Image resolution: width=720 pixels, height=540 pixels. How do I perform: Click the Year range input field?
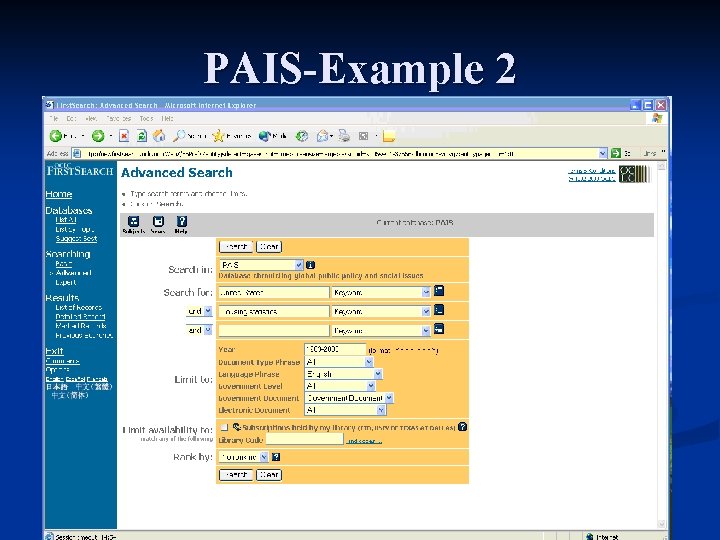tap(335, 349)
